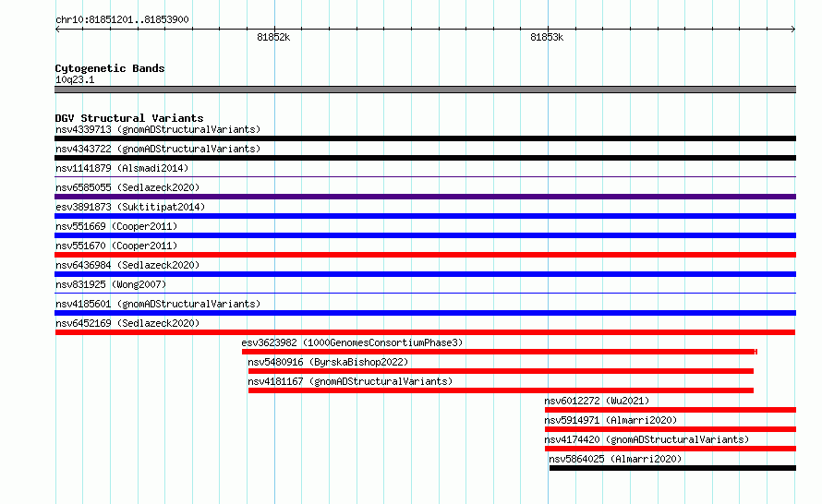Click the 81853k ruler position label
This screenshot has height=504, width=822.
[547, 37]
